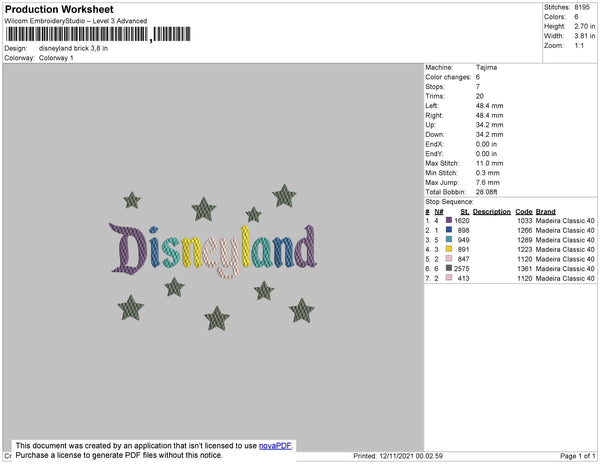Click the Width value 3.81 in
The image size is (600, 464).
pos(585,36)
